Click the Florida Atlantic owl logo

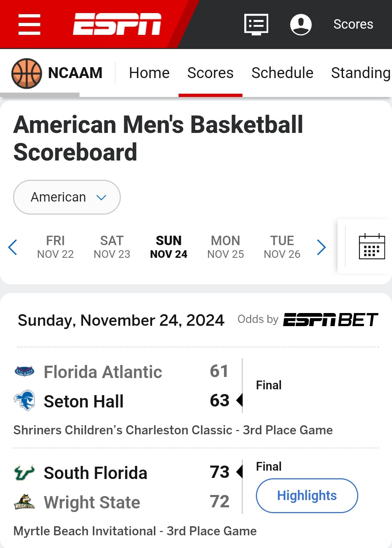tap(24, 371)
